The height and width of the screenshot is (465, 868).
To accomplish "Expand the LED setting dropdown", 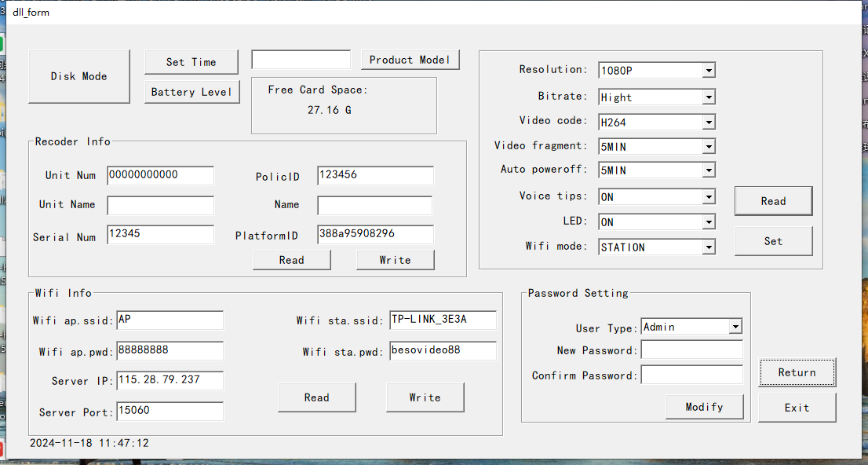I will [707, 222].
